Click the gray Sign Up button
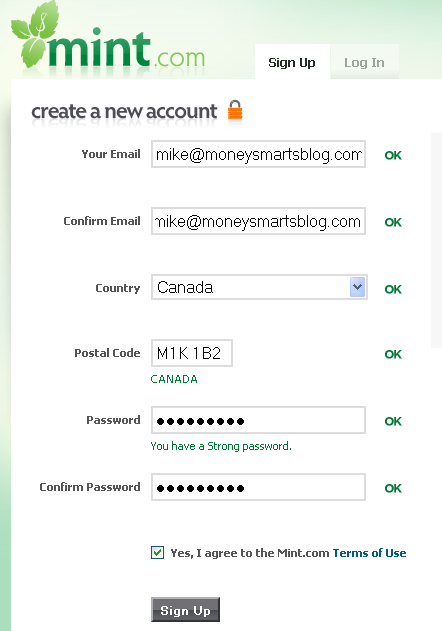The height and width of the screenshot is (631, 442). coord(186,610)
